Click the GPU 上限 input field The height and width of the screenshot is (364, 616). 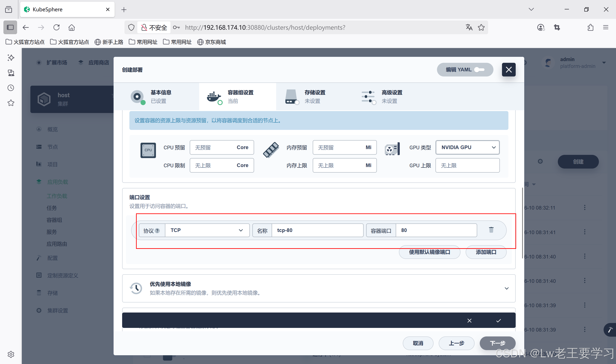468,165
